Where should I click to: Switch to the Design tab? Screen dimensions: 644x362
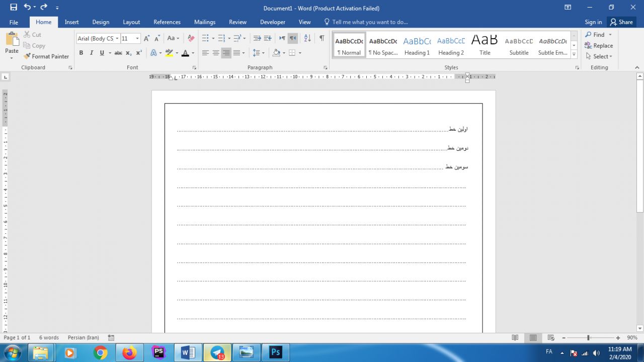coord(101,22)
